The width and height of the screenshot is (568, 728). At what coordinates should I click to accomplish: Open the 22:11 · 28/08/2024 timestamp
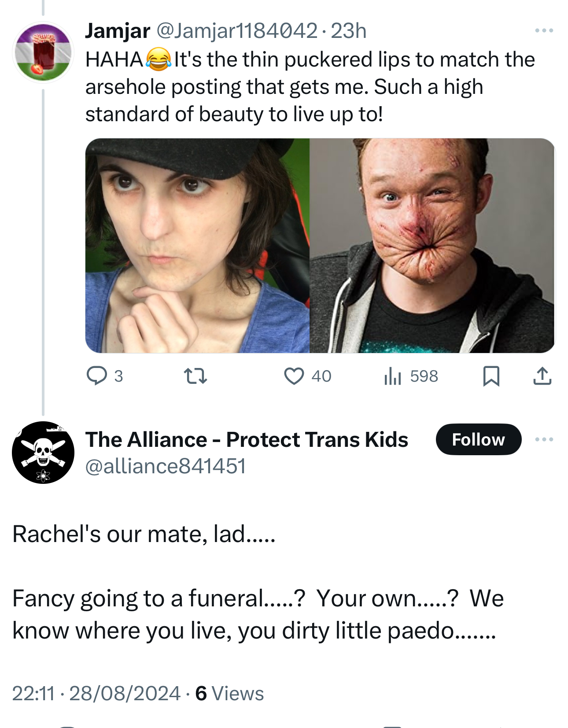pyautogui.click(x=96, y=693)
